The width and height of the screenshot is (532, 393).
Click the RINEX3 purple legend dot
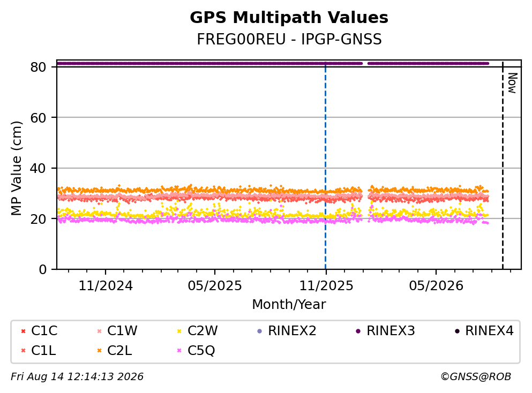pos(358,331)
